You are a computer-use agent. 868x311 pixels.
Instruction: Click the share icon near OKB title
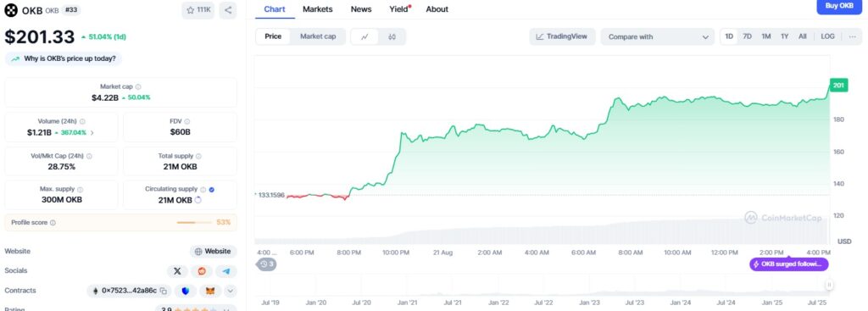point(228,10)
